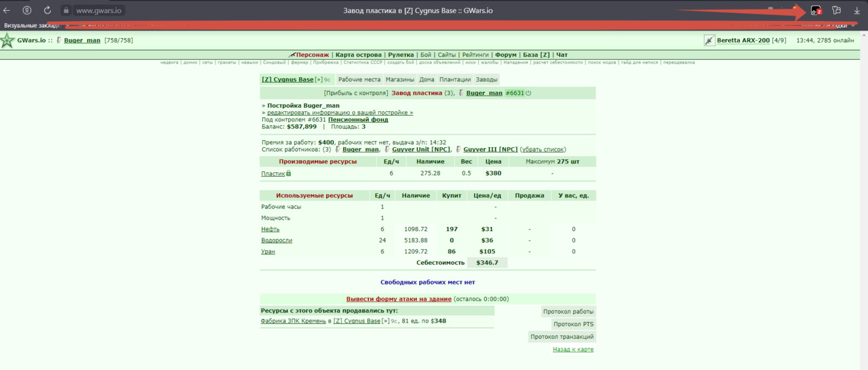
Task: Expand the [»] arrow next to Cygnus Base
Action: pyautogui.click(x=318, y=80)
